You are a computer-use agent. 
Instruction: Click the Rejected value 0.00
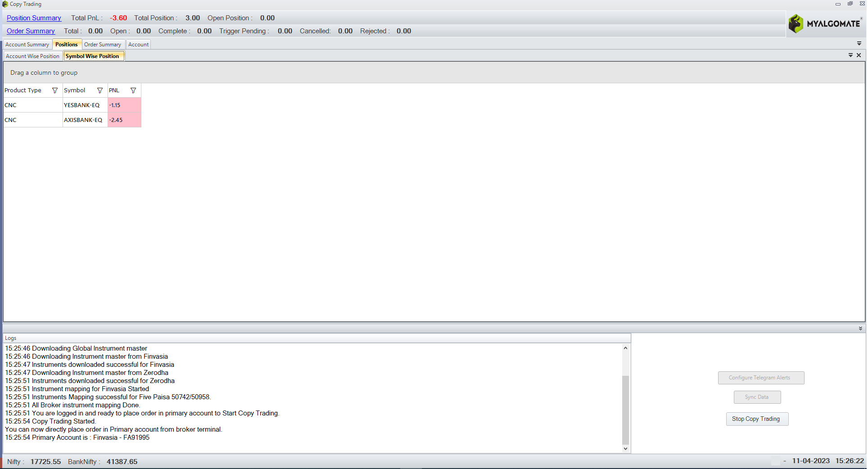[404, 31]
